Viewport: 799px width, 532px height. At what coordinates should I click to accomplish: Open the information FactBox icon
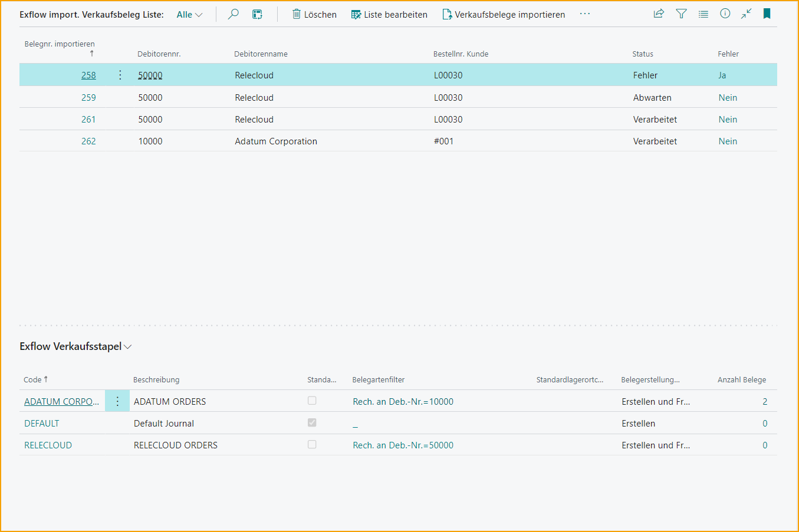click(725, 14)
